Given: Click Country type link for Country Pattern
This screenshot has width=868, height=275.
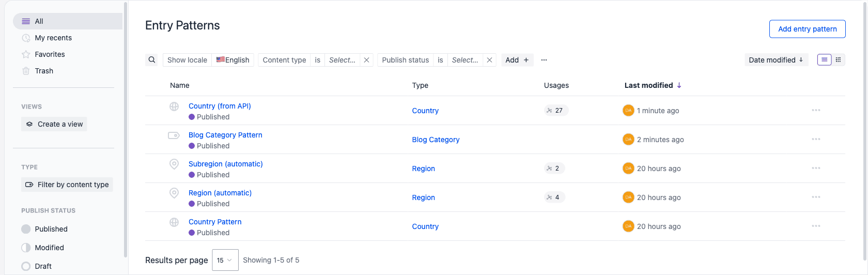Looking at the screenshot, I should (425, 226).
